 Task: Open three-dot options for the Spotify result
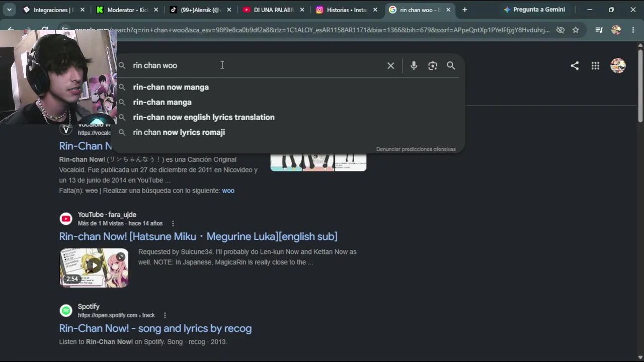(165, 315)
